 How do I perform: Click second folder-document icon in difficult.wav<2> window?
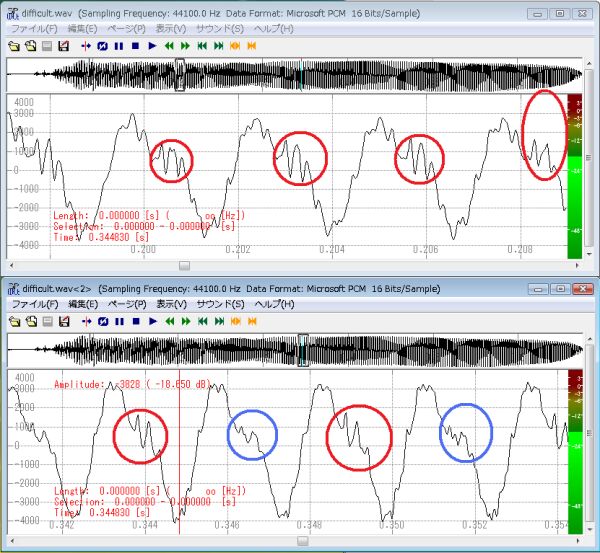tap(31, 321)
